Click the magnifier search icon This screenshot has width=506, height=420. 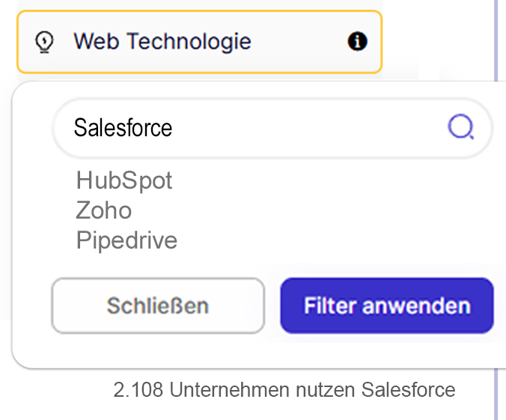click(x=460, y=127)
